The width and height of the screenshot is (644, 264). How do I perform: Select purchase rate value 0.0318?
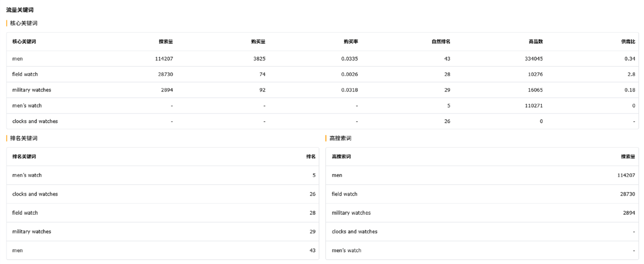click(350, 90)
